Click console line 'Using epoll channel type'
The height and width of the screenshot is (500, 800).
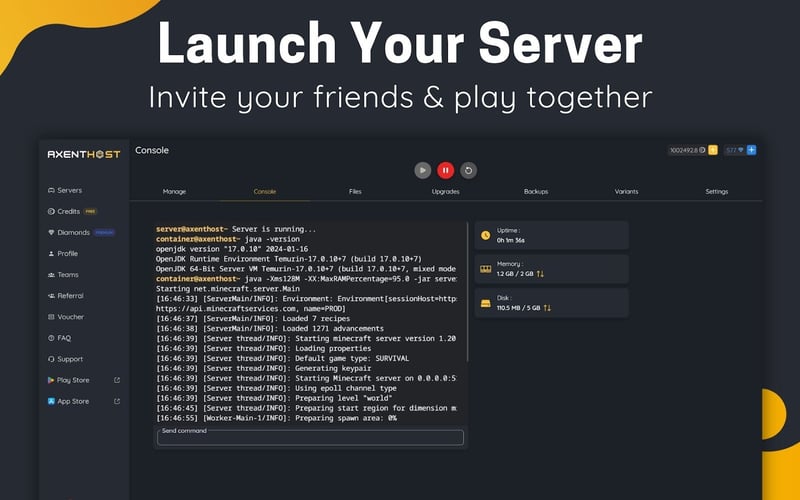(x=276, y=388)
